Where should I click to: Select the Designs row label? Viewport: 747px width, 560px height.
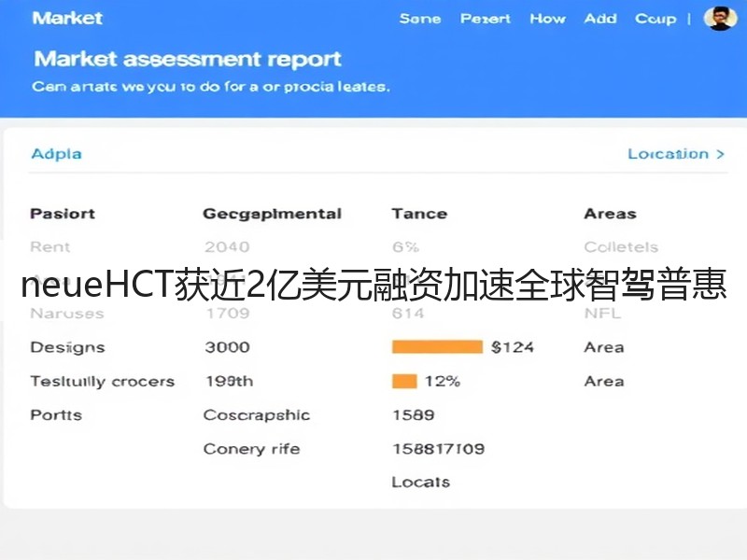[67, 347]
